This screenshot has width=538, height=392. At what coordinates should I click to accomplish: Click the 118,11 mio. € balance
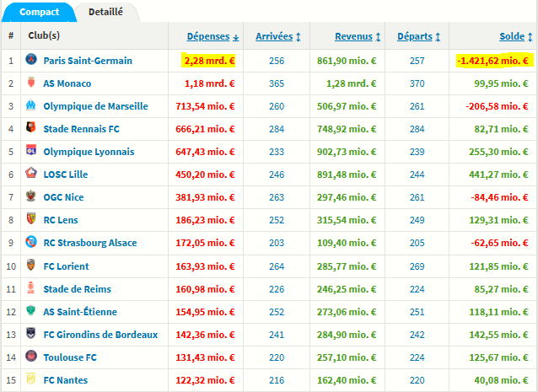click(x=498, y=312)
